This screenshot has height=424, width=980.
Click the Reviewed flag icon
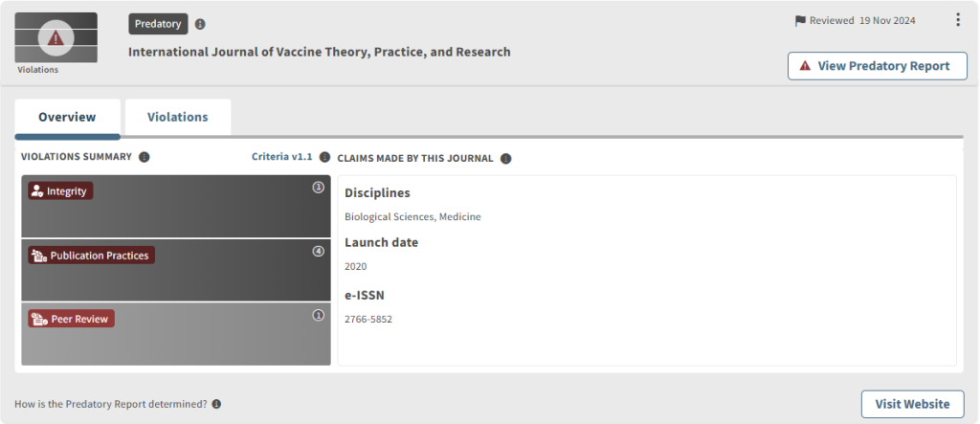click(x=800, y=21)
